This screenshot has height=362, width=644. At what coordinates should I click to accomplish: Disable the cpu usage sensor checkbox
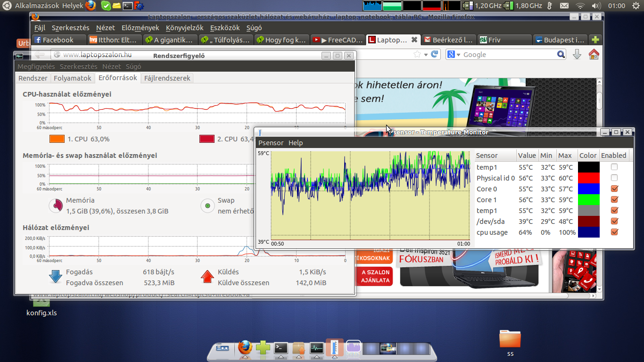(614, 232)
